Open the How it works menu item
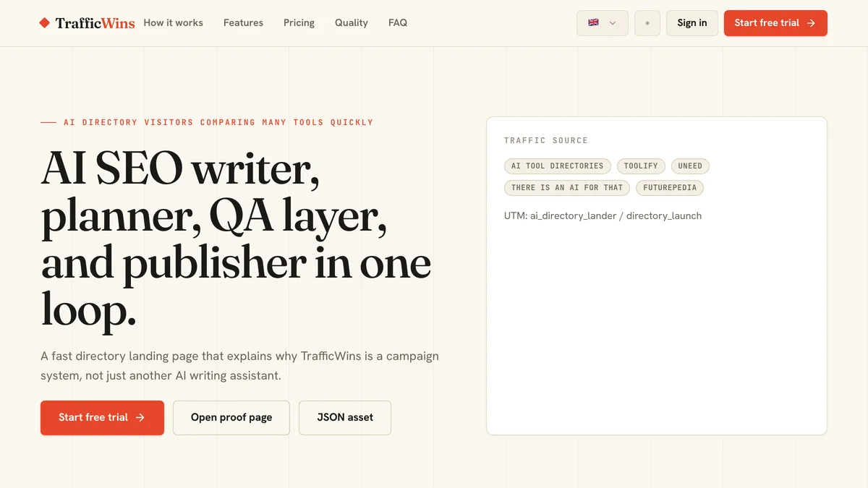 coord(173,23)
